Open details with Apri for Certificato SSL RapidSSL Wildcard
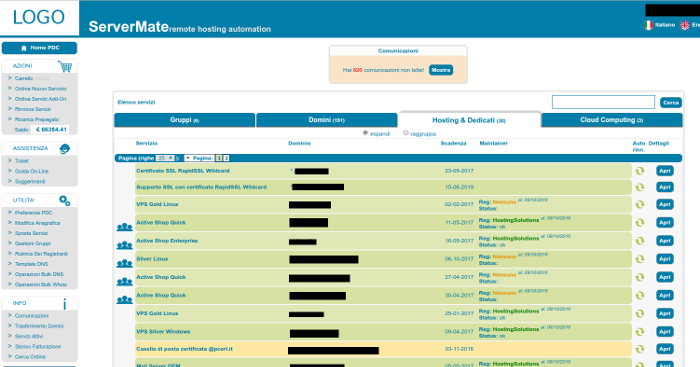 [665, 171]
